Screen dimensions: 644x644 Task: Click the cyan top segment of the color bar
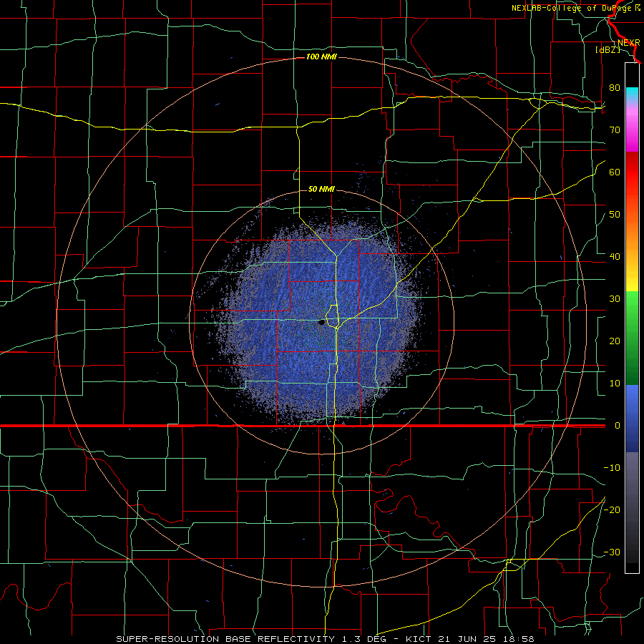coord(632,94)
